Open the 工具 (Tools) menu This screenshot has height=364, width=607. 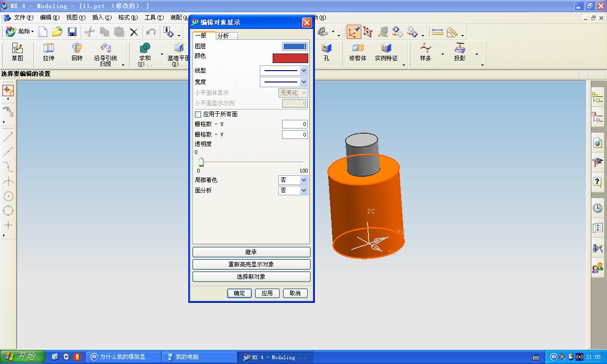pos(154,18)
